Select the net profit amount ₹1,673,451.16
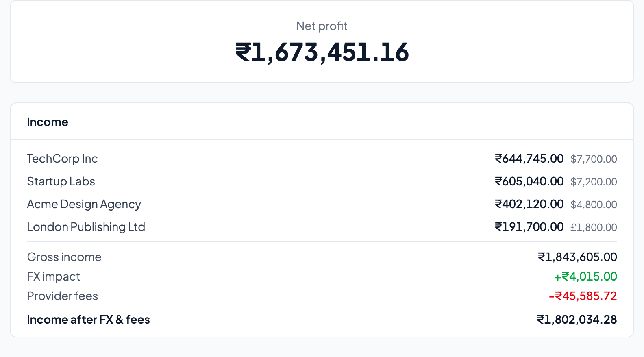The width and height of the screenshot is (644, 357). tap(322, 52)
